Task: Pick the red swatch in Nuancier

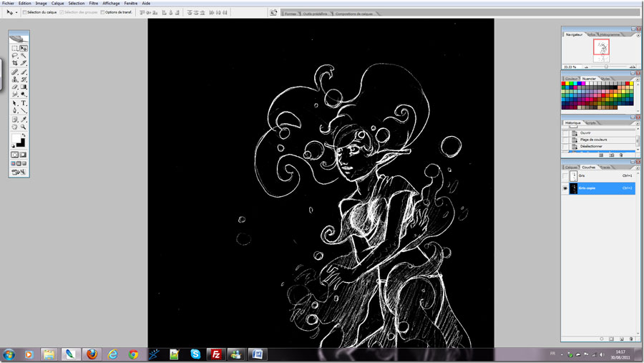Action: pyautogui.click(x=565, y=84)
